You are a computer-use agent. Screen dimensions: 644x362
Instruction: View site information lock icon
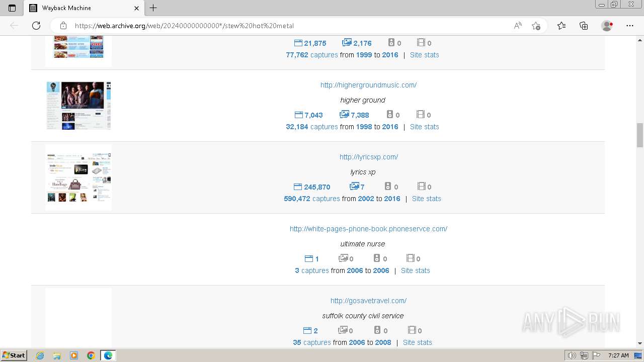[x=63, y=26]
